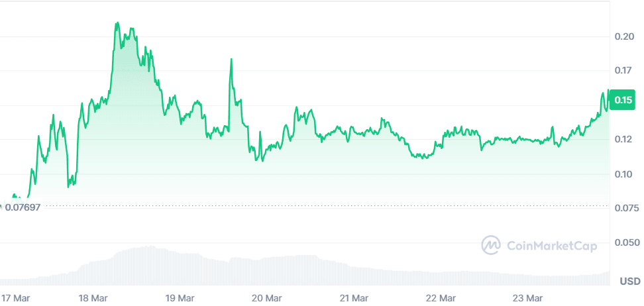Click the 0.050 price axis label
Screen dimensions: 644x306
coord(626,243)
